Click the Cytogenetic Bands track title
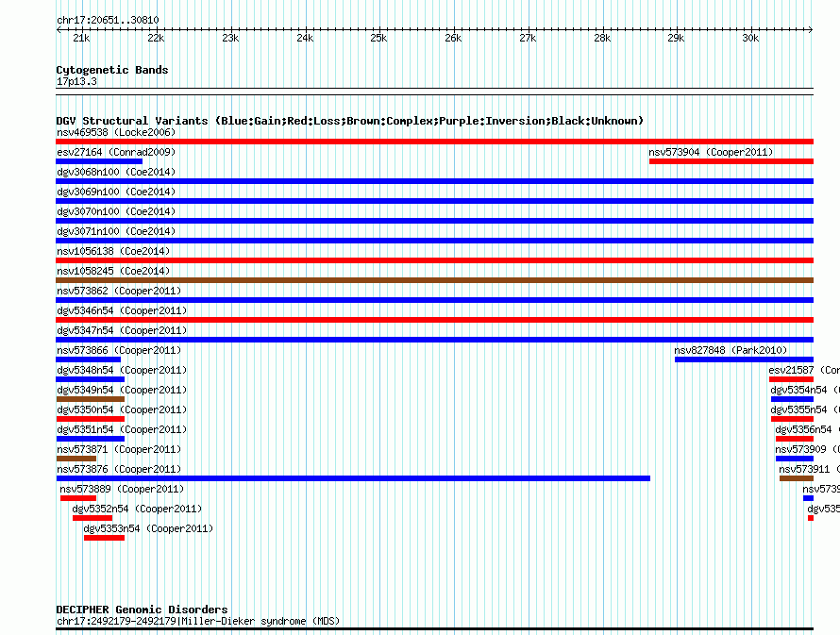840x635 pixels. [112, 70]
